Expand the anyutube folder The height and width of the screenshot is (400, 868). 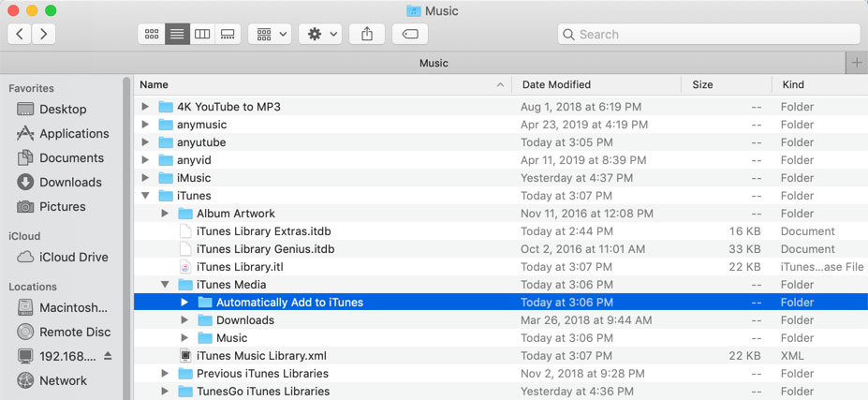pyautogui.click(x=145, y=142)
